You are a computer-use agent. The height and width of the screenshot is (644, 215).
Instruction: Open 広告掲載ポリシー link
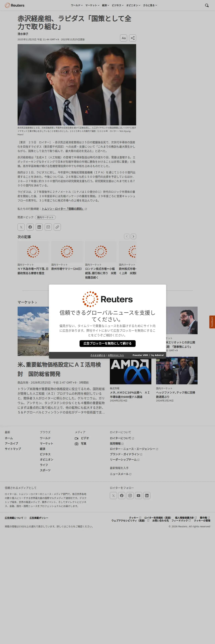click(39, 518)
